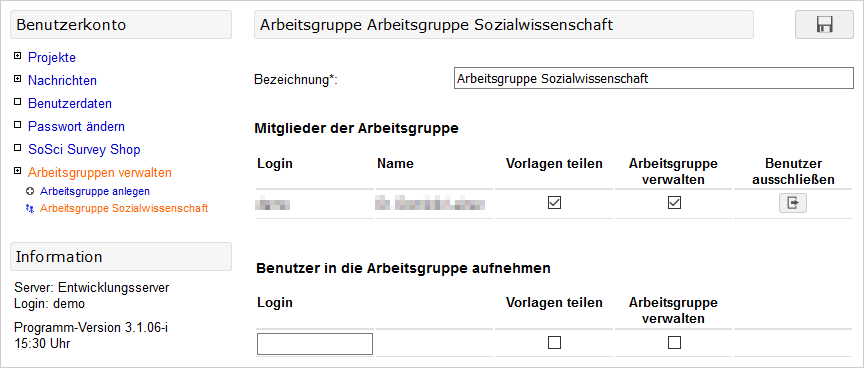
Task: Click the Benutzer ausschließen column header
Action: [793, 171]
